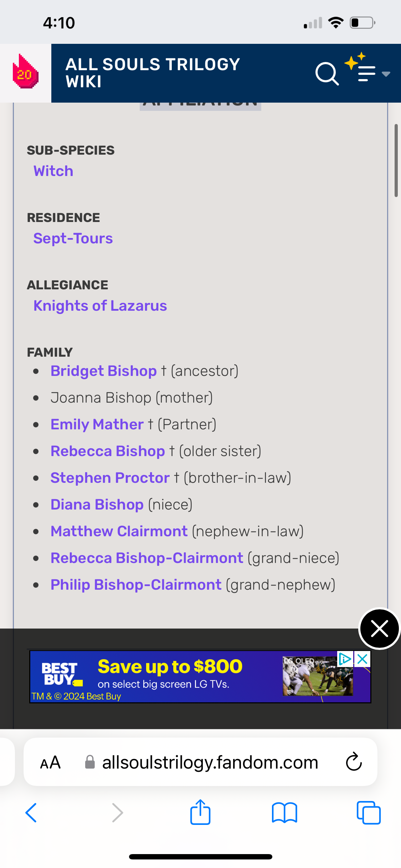The image size is (401, 868).
Task: Tap the Safari share icon
Action: [x=200, y=813]
